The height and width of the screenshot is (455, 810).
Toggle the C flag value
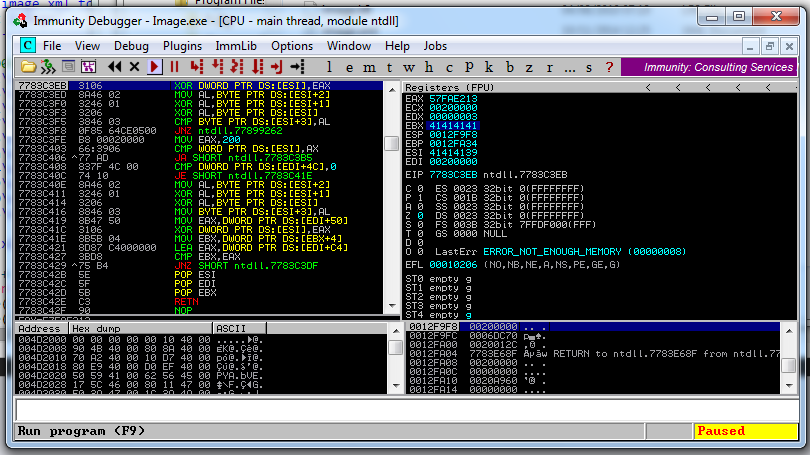point(420,189)
